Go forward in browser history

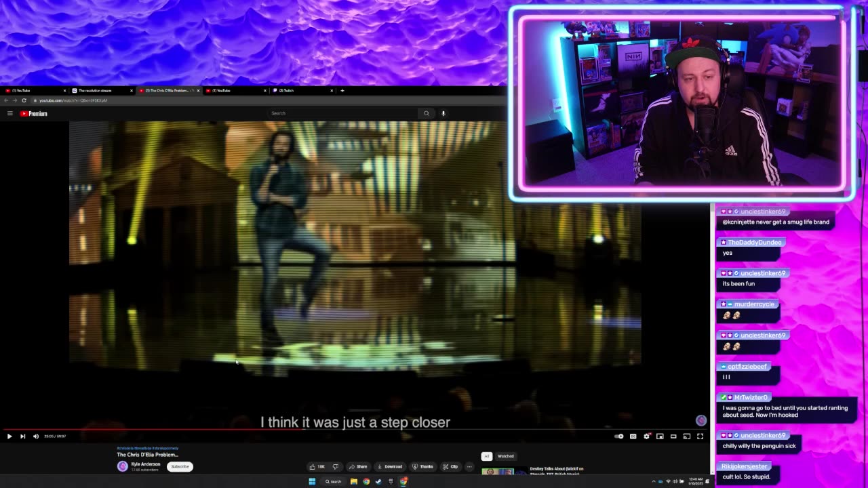[x=15, y=100]
